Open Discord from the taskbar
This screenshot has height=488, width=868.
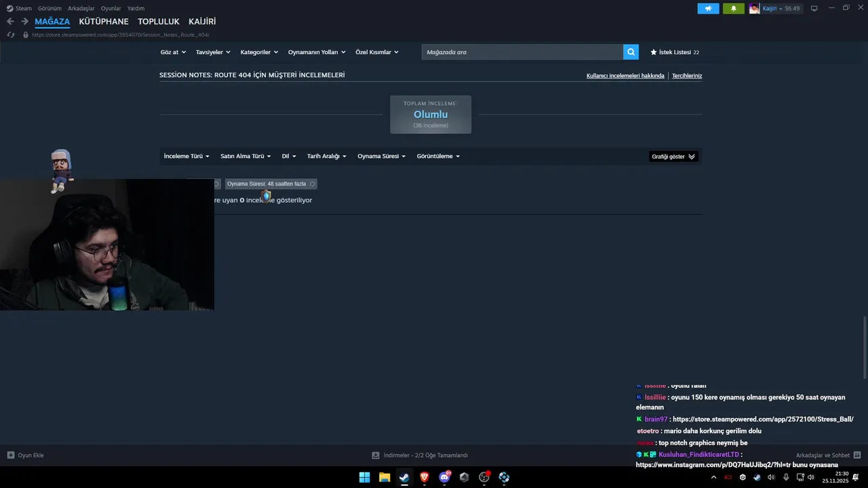click(444, 477)
